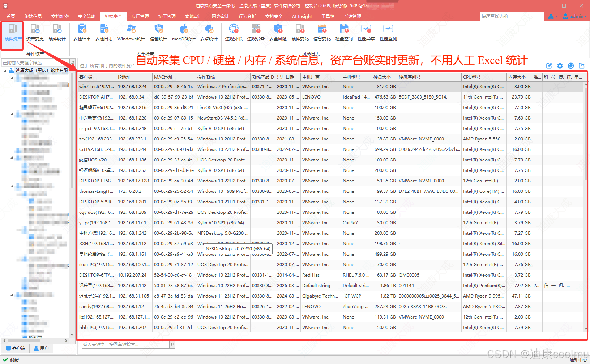Open the 硬件资产 hardware assets tool
The height and width of the screenshot is (364, 590).
(x=13, y=33)
